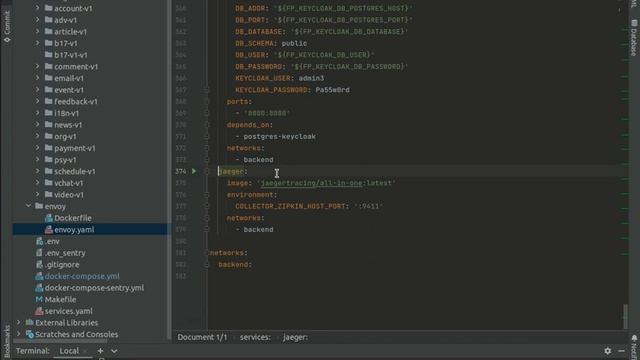Open the Database tool window
Screen dimensions: 640x360
pyautogui.click(x=633, y=38)
